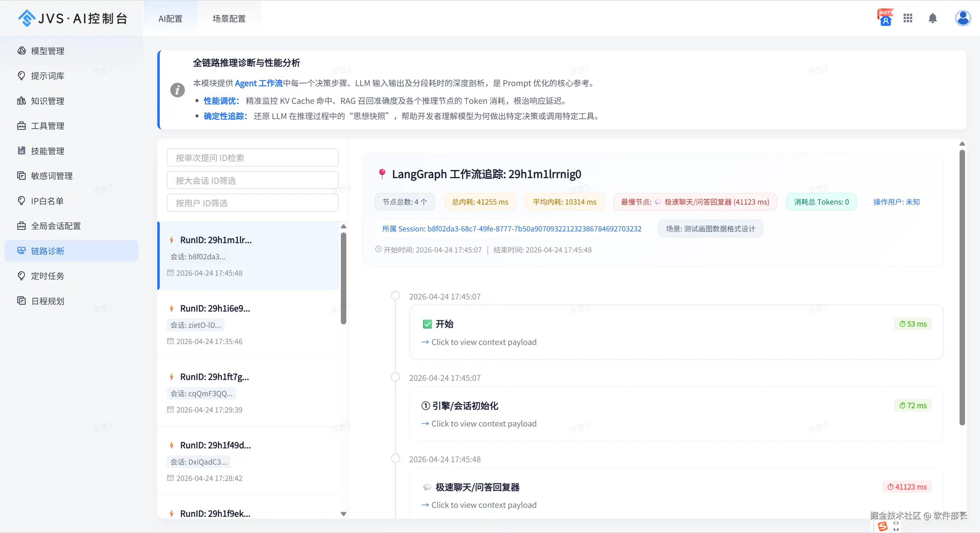Viewport: 980px width, 533px height.
Task: Open the 定时任务 menu item
Action: tap(48, 276)
